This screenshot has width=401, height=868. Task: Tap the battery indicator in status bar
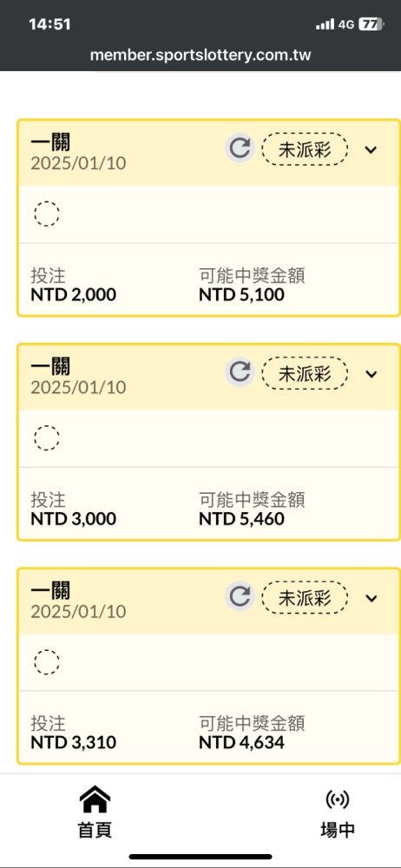point(372,24)
